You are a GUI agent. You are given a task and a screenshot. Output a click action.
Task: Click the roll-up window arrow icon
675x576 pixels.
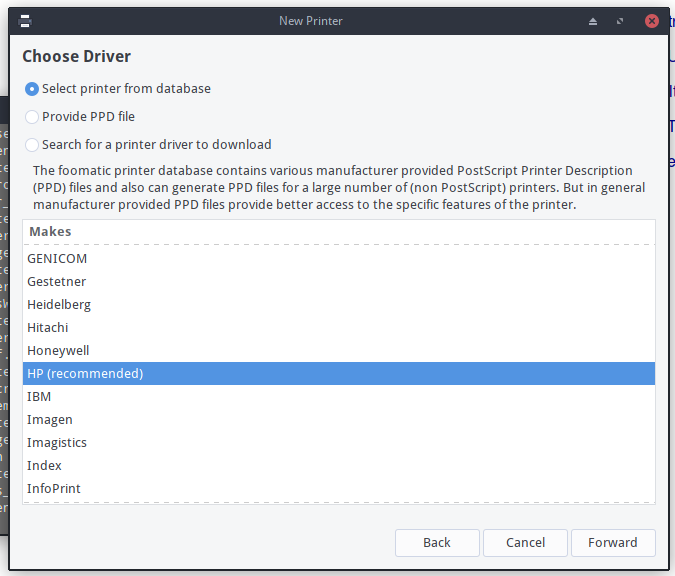[593, 21]
